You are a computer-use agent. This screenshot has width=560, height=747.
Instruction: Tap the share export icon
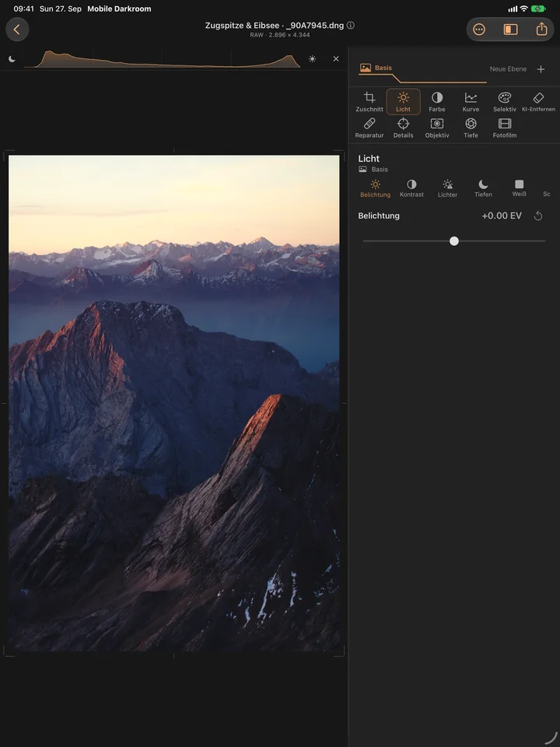541,29
